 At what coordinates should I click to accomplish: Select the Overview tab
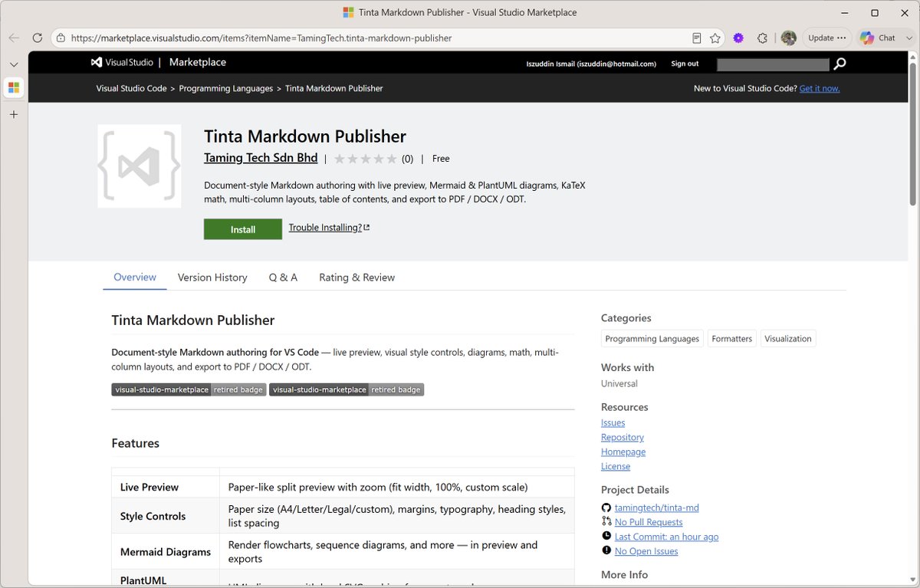135,278
